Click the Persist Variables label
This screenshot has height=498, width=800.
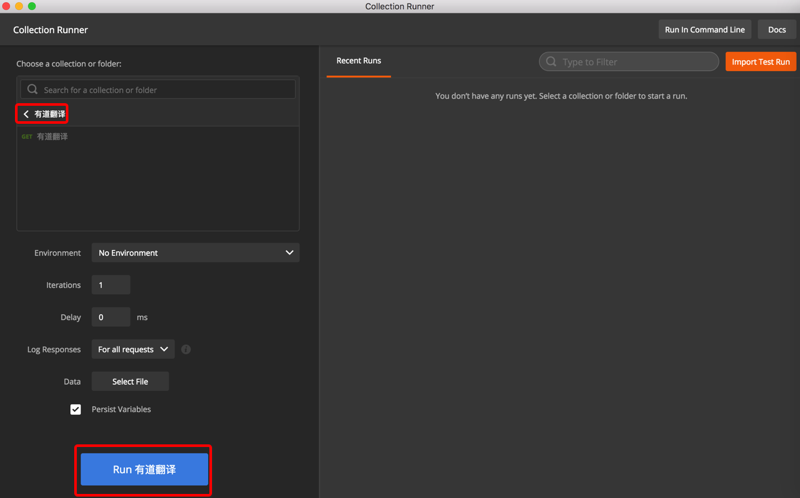click(121, 409)
